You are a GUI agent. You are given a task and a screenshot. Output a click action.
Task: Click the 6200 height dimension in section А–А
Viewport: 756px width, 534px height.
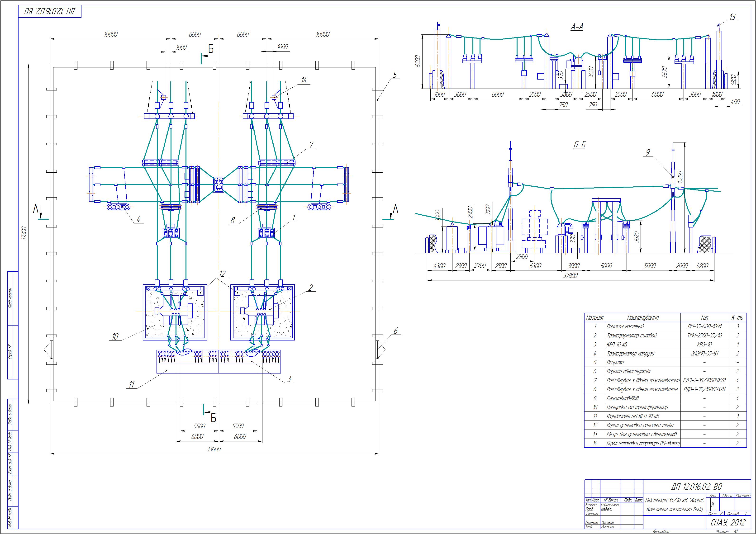pos(418,61)
